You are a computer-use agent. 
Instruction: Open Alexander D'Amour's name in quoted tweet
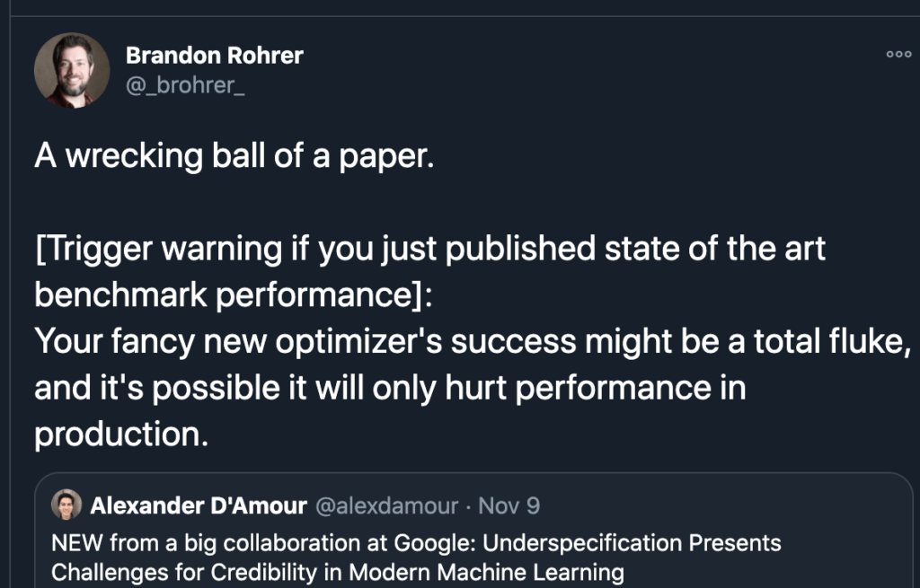pos(199,505)
